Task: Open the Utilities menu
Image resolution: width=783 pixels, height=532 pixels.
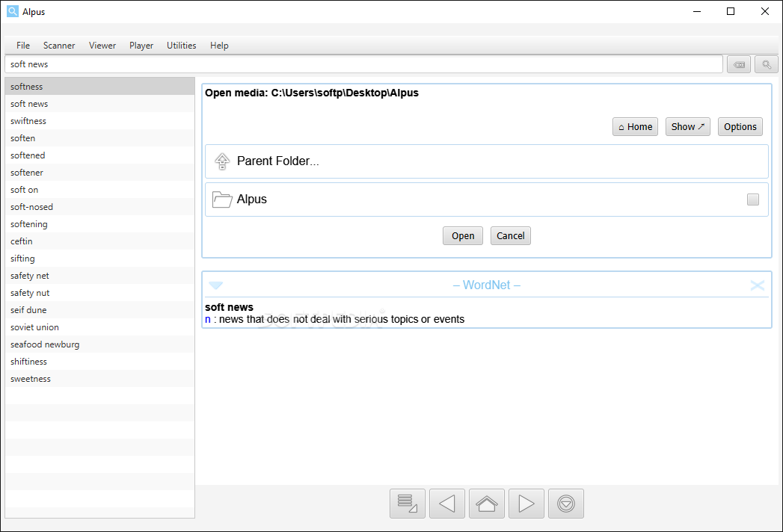Action: 181,46
